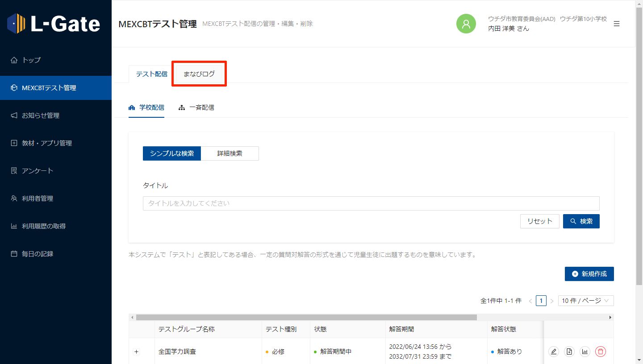643x364 pixels.
Task: Open the トップ home item in sidebar
Action: click(56, 60)
